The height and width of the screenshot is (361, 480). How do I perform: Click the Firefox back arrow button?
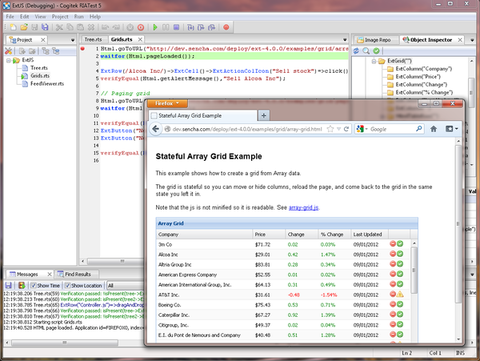pyautogui.click(x=156, y=129)
